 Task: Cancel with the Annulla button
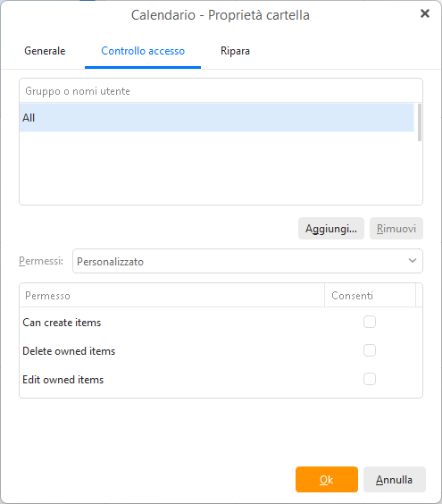(x=395, y=480)
